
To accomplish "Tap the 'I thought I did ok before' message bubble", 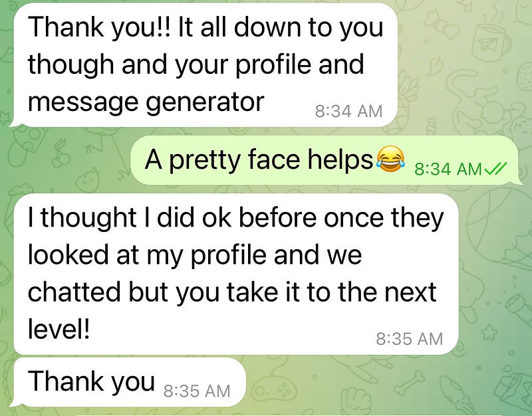I will pos(235,274).
